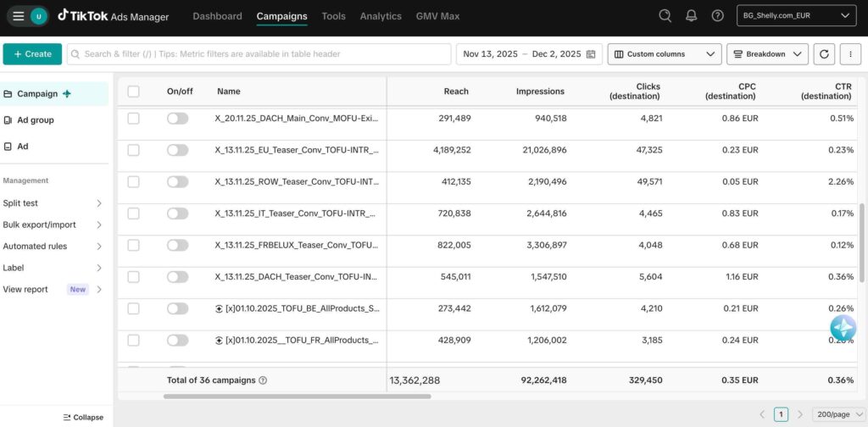The height and width of the screenshot is (427, 868).
Task: Collapse the left sidebar
Action: [83, 418]
